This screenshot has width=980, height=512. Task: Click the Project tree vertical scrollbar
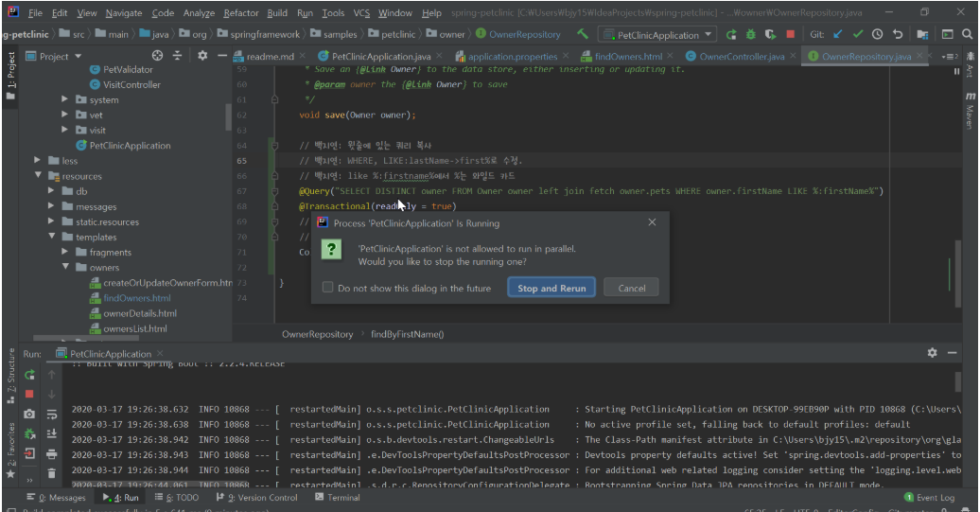(228, 117)
